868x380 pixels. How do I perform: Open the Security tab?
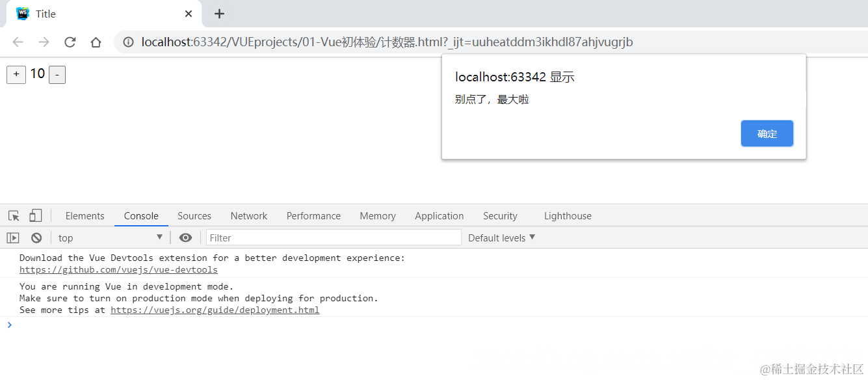click(x=500, y=216)
